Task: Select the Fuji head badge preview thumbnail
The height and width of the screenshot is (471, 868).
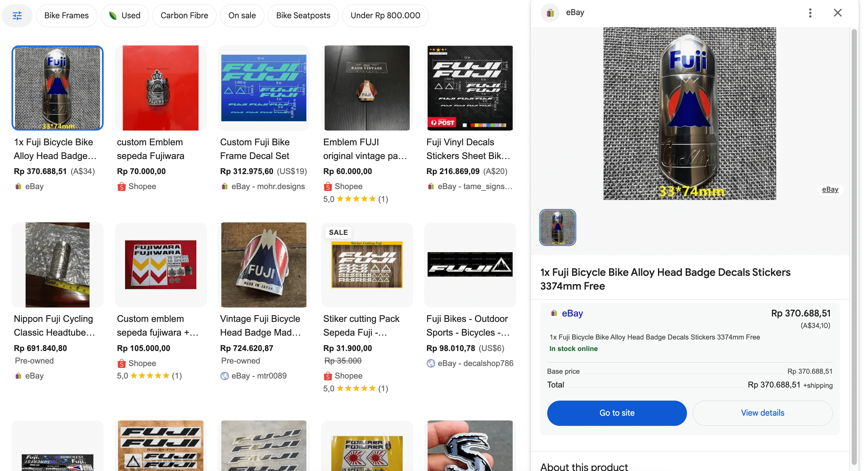Action: tap(557, 227)
